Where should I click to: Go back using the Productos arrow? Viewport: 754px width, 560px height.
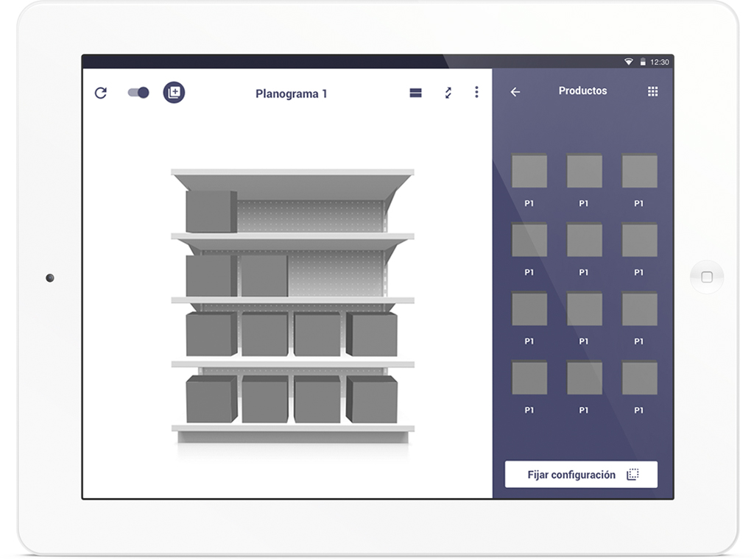(x=515, y=92)
